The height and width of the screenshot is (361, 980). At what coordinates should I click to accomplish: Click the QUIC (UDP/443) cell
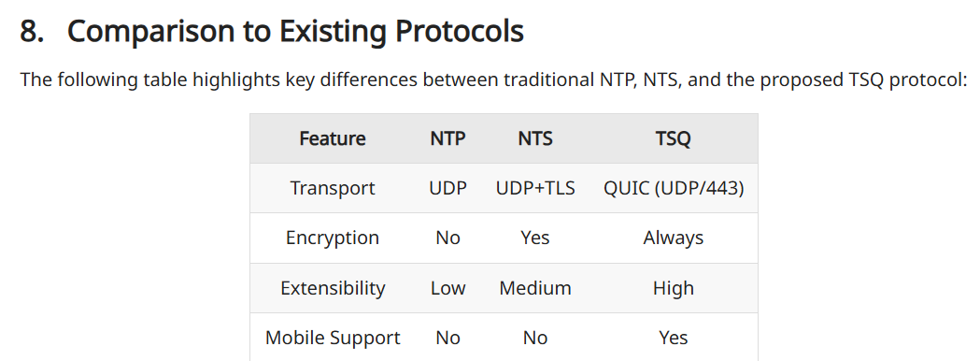[x=674, y=188]
